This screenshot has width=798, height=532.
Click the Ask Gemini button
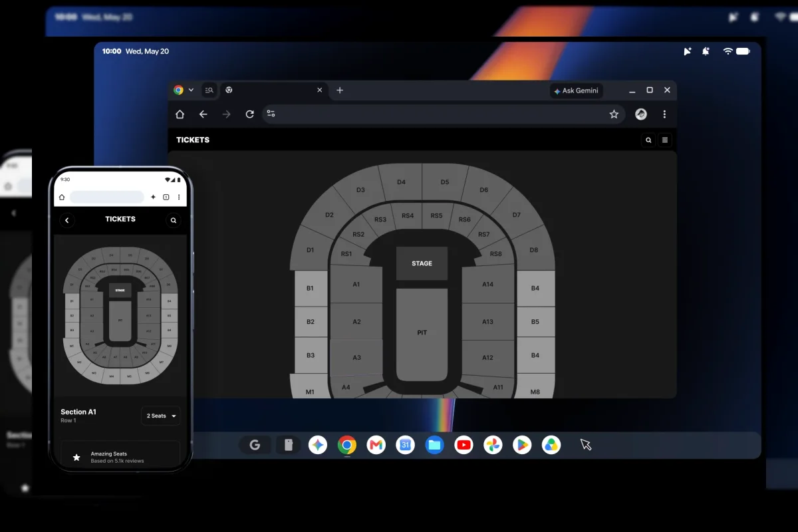pos(577,91)
